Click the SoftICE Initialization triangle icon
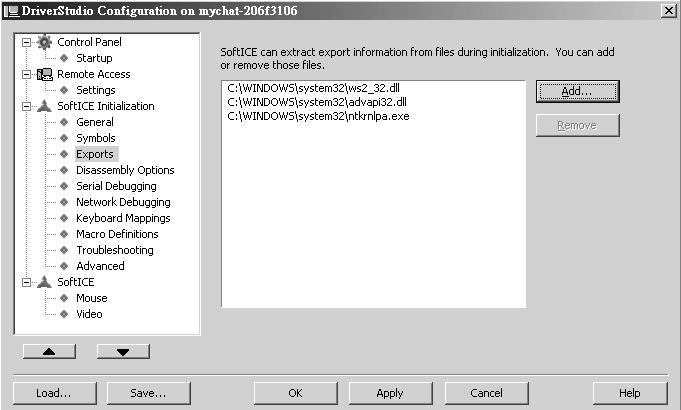The height and width of the screenshot is (410, 681). coord(44,106)
